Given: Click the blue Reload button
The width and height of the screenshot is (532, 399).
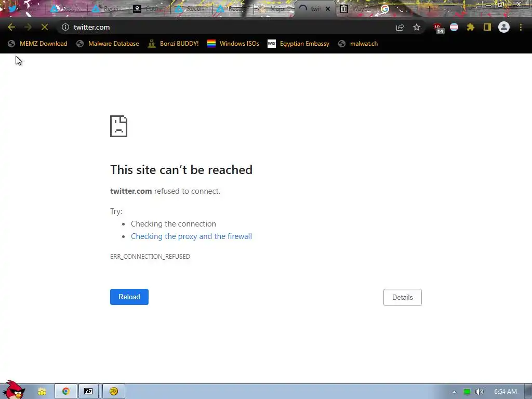Looking at the screenshot, I should pos(129,297).
